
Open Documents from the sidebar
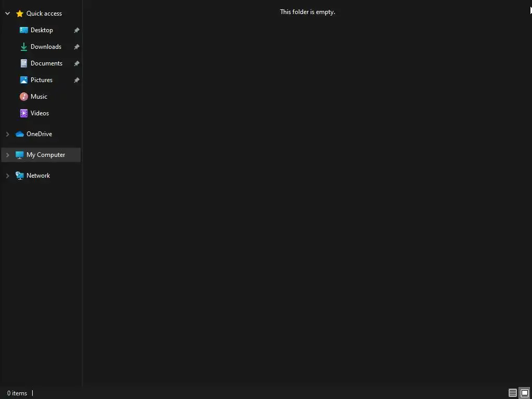46,63
